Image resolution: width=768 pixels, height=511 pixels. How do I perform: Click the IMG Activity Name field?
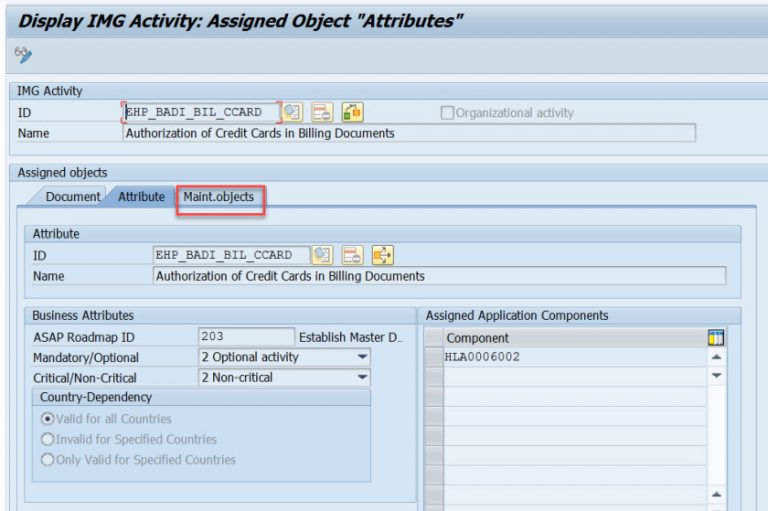point(409,133)
